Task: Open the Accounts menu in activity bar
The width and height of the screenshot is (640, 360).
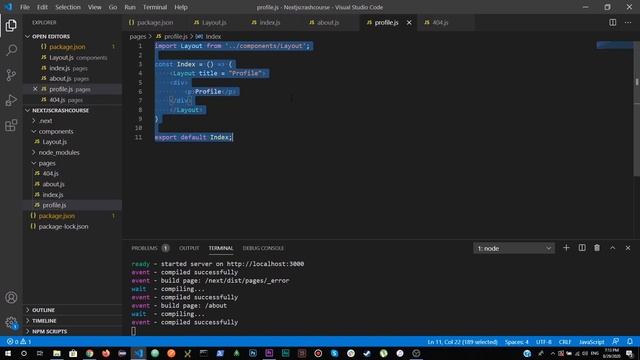Action: 11,298
